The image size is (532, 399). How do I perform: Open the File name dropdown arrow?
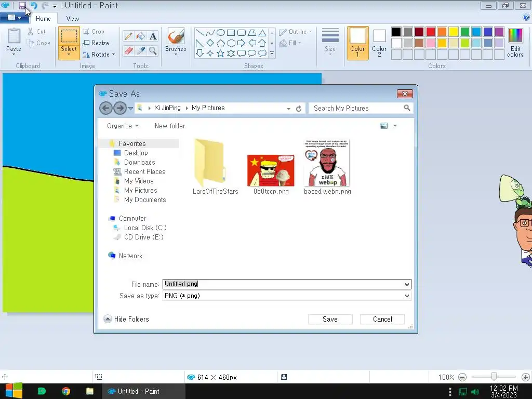coord(407,284)
